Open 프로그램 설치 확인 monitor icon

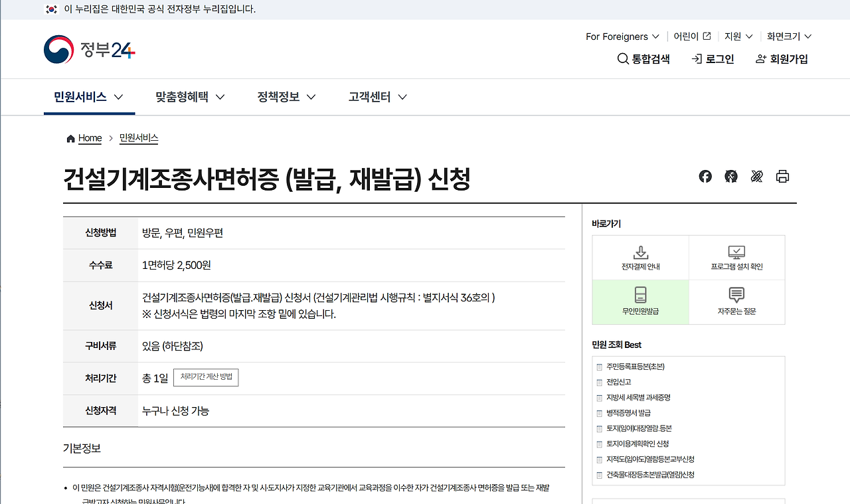(736, 252)
